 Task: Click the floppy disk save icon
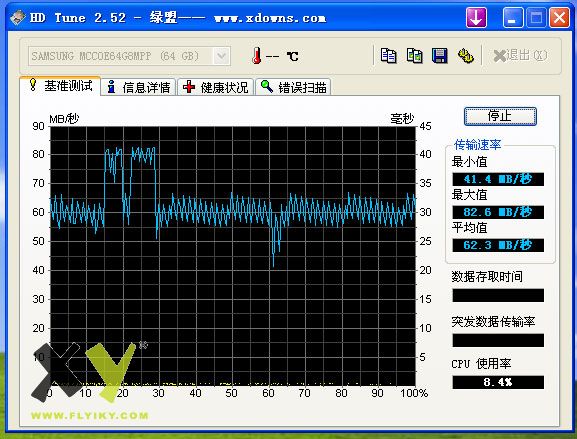439,56
